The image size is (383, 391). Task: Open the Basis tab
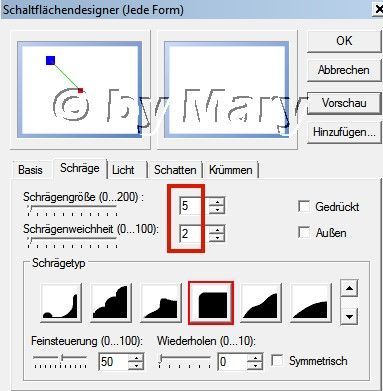click(x=30, y=170)
